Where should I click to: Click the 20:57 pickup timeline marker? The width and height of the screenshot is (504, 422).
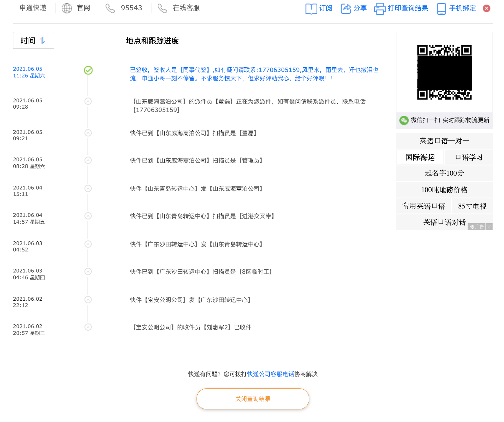click(x=88, y=327)
